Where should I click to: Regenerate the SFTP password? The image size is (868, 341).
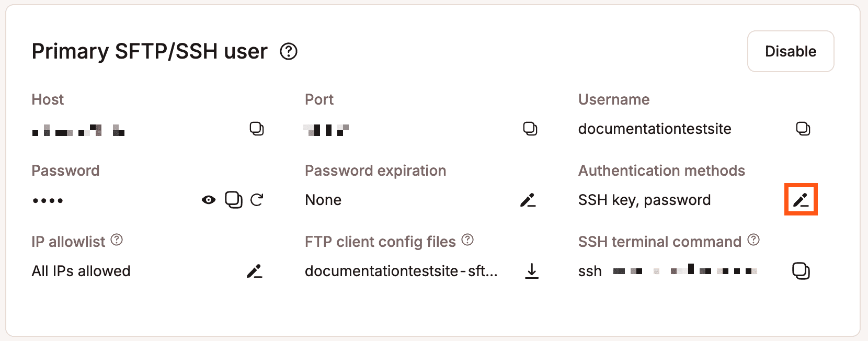tap(257, 200)
